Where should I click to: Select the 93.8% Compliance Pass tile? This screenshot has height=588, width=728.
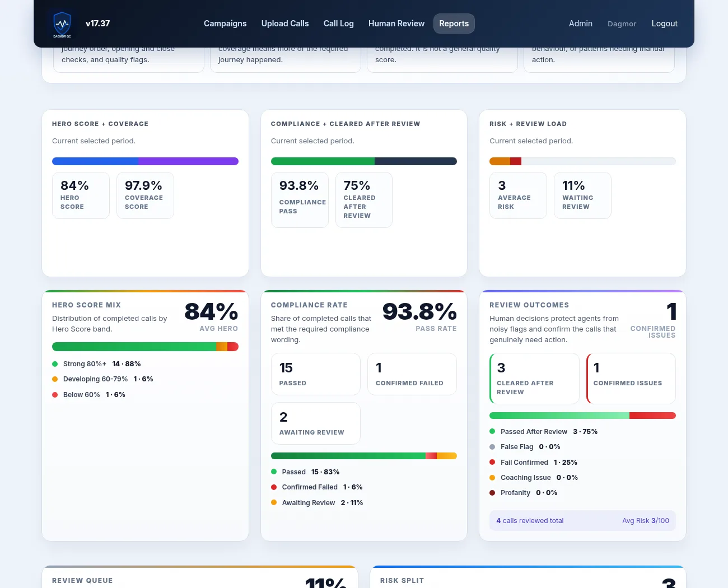point(300,200)
